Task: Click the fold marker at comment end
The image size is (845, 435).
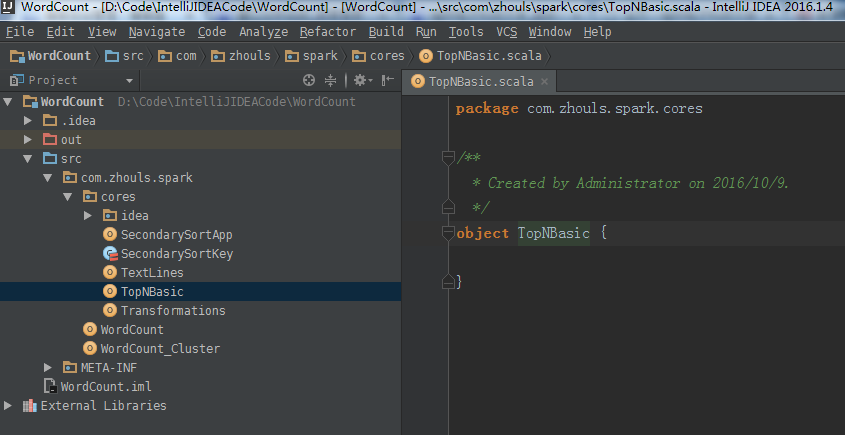Action: point(448,207)
